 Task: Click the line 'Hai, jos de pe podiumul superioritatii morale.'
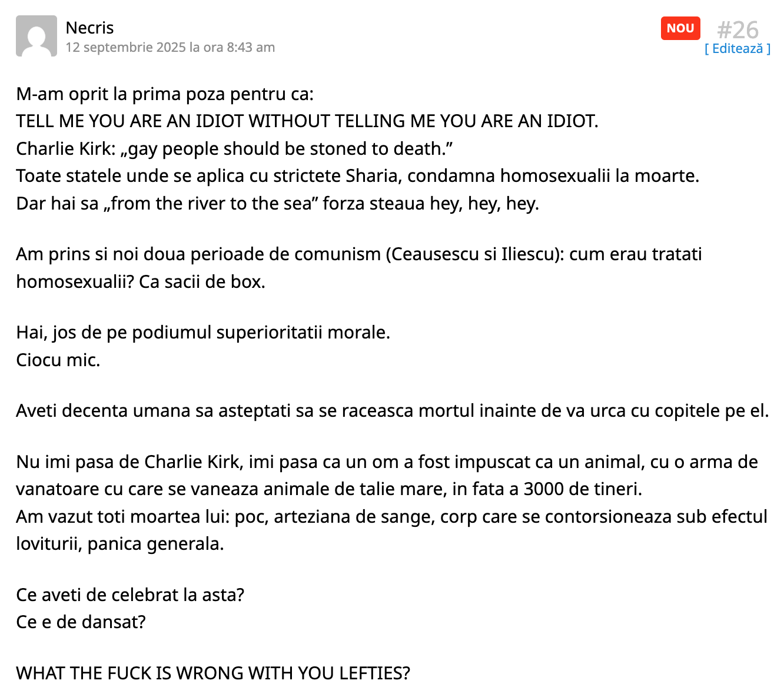[x=203, y=333]
